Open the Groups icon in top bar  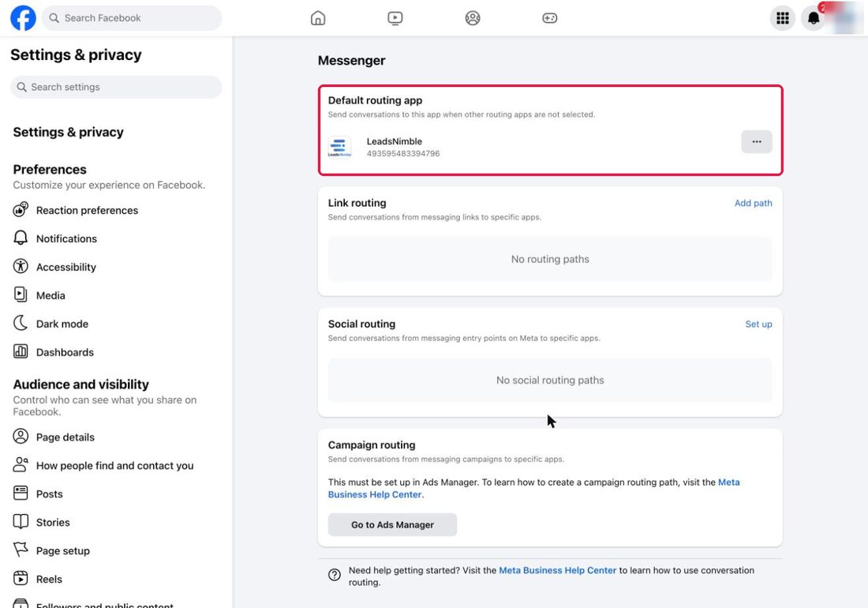473,18
